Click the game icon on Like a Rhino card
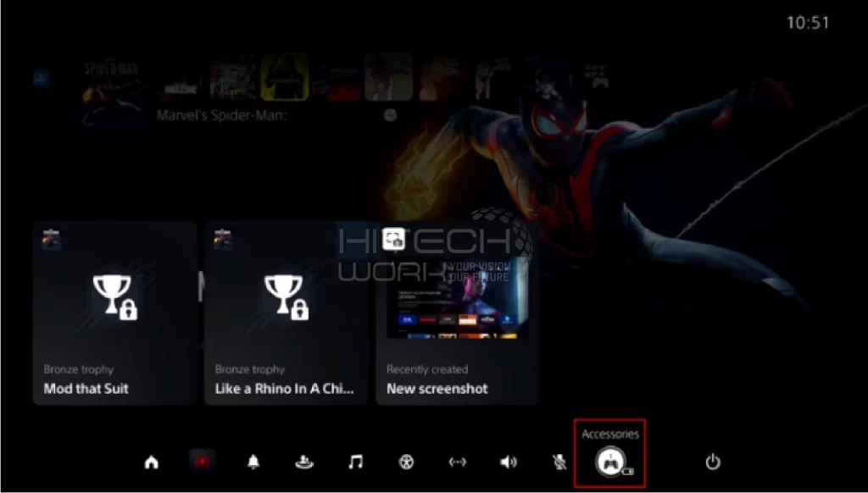Image resolution: width=868 pixels, height=493 pixels. point(223,240)
